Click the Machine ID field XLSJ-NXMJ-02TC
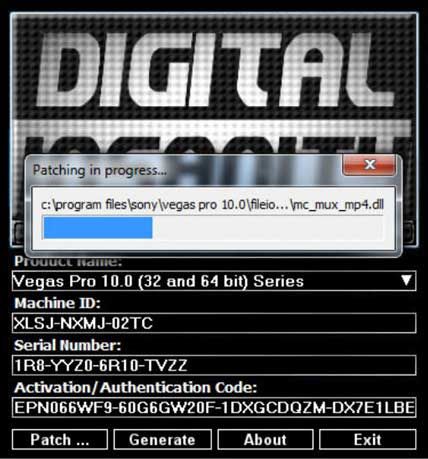The height and width of the screenshot is (459, 428). click(214, 323)
